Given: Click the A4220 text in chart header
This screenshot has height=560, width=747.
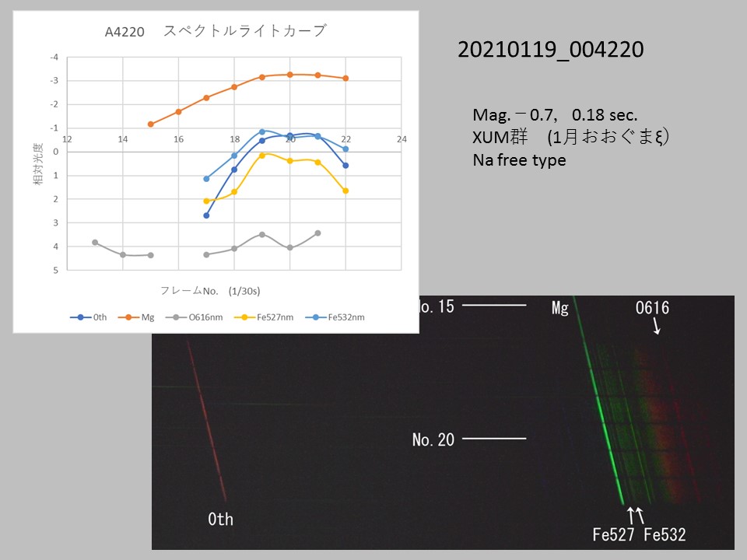Looking at the screenshot, I should 125,33.
